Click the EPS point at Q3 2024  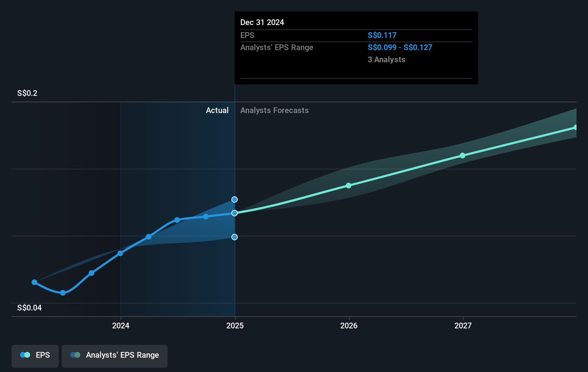pos(206,217)
